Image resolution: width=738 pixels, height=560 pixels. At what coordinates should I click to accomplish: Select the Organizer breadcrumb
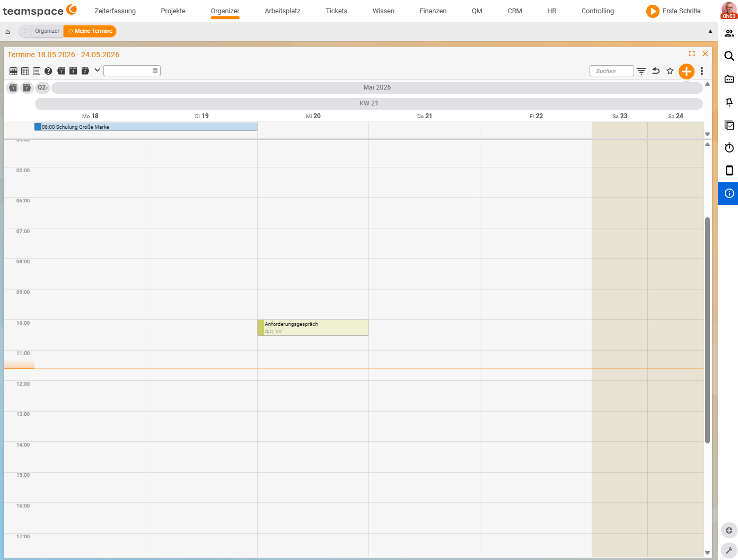(x=47, y=31)
